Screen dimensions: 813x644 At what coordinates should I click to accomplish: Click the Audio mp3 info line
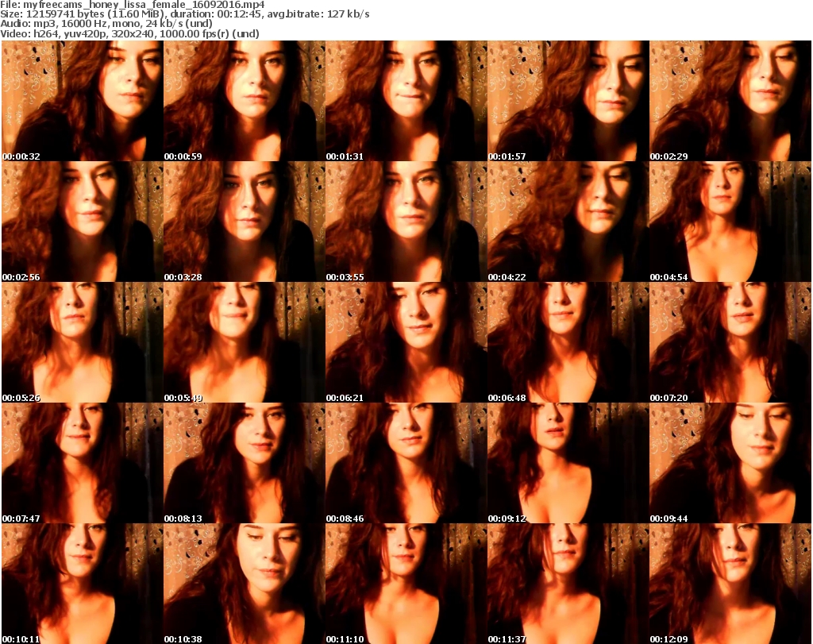(x=106, y=24)
